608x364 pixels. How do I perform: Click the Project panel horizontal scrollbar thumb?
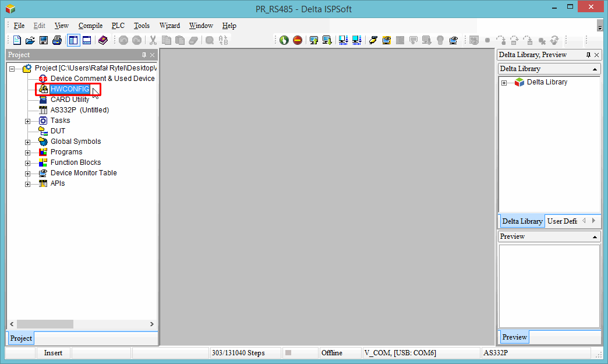click(45, 324)
